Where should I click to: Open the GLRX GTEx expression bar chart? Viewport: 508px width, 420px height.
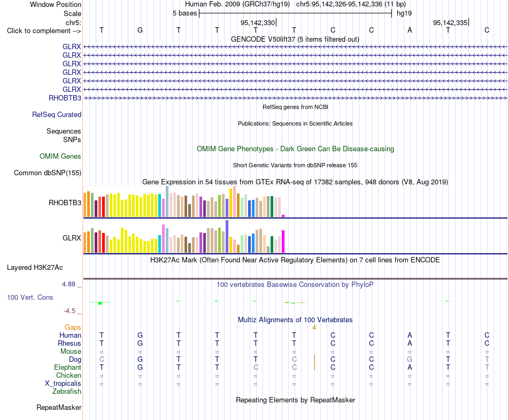[184, 237]
